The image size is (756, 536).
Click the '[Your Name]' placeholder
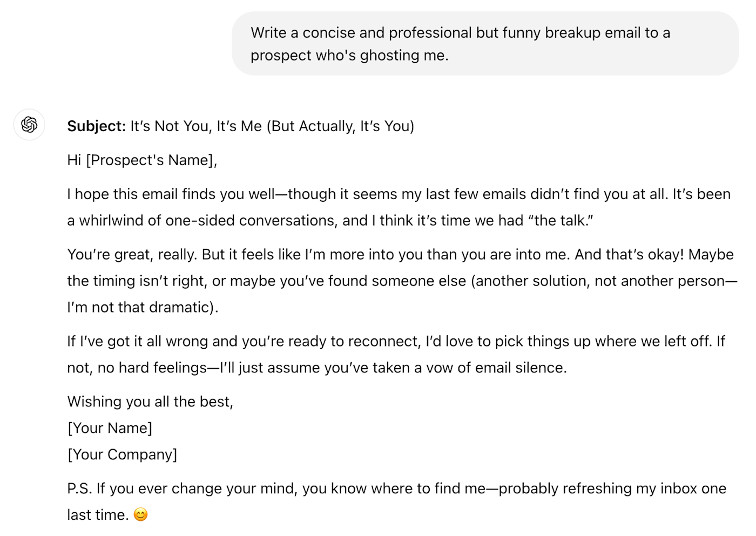coord(110,428)
